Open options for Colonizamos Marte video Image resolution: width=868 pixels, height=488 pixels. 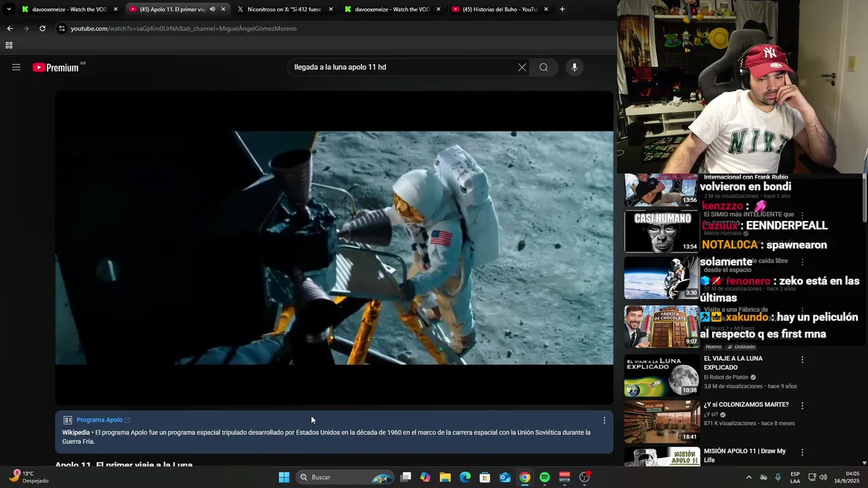[802, 406]
